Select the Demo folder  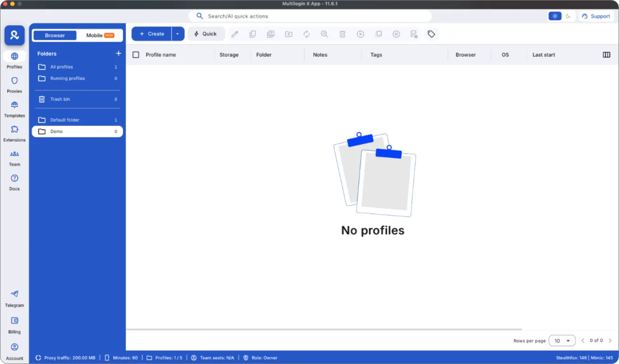tap(77, 131)
